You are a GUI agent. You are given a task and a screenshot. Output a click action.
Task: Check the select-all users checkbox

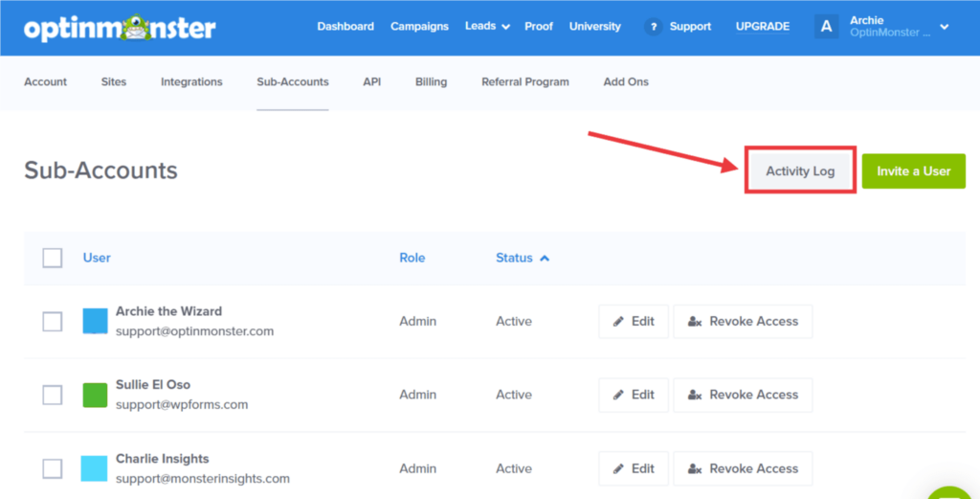(x=53, y=258)
